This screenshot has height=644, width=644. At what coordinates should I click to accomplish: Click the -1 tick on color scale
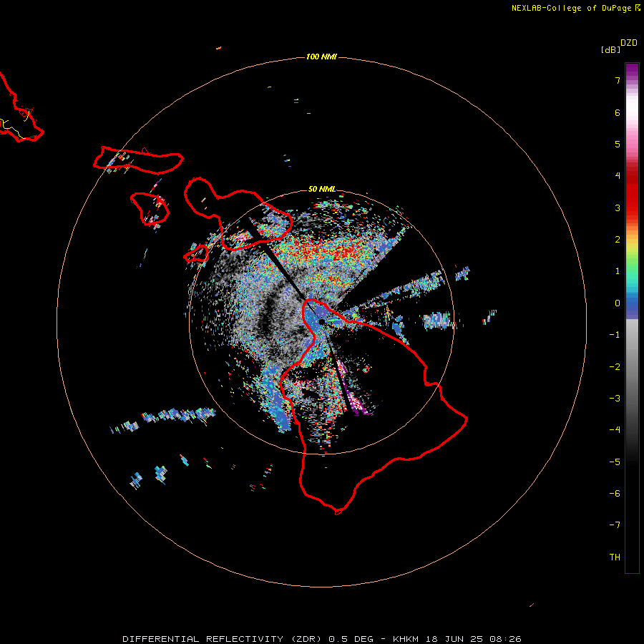tap(615, 335)
